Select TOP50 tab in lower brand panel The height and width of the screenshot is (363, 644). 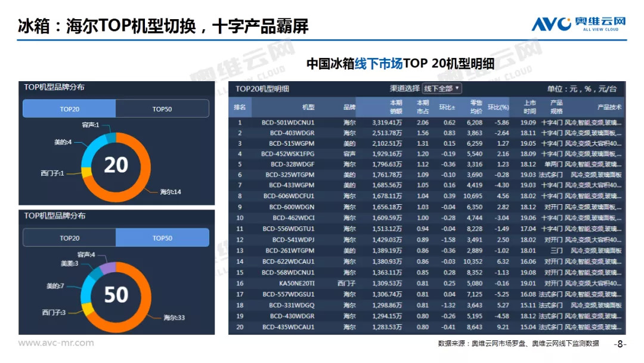[162, 238]
